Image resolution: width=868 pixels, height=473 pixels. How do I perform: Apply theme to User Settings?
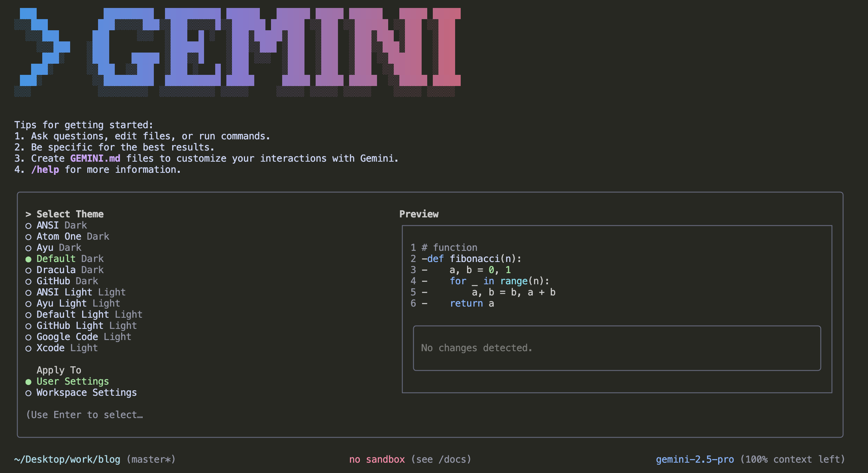click(x=67, y=381)
